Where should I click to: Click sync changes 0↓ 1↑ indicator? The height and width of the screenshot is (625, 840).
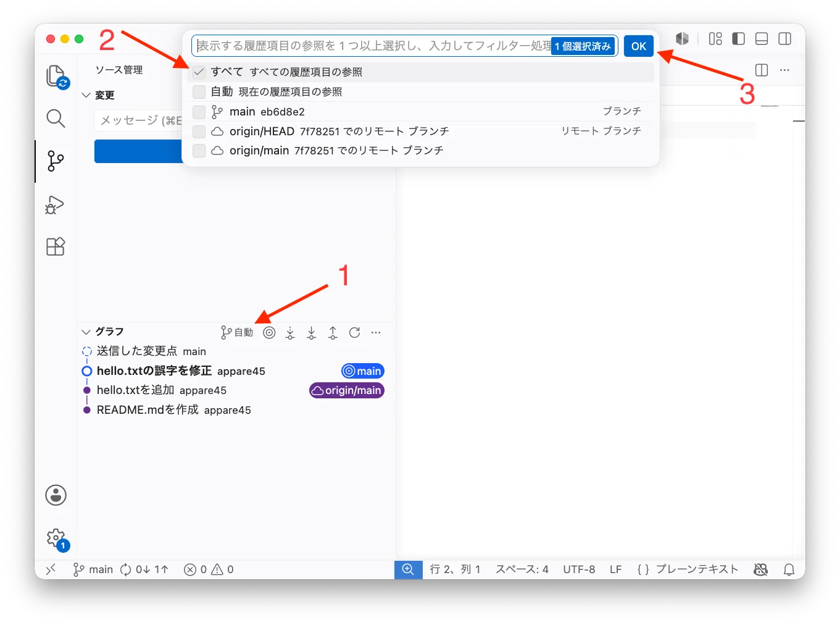point(144,569)
